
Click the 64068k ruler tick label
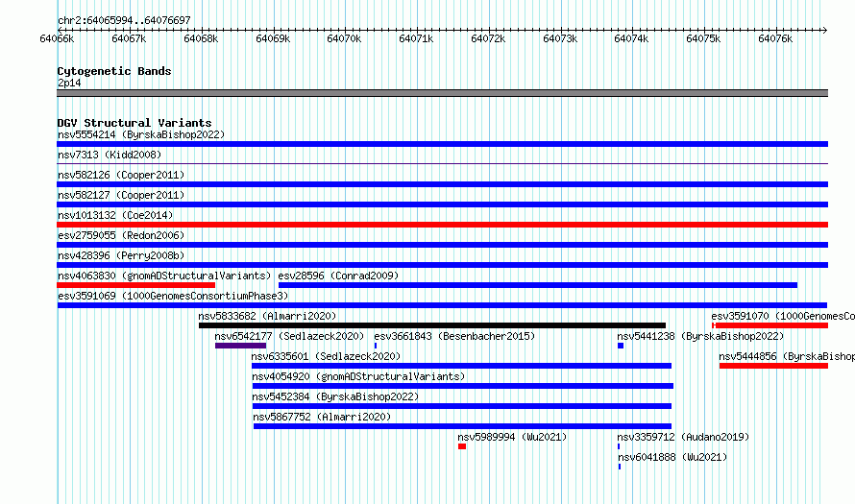201,38
